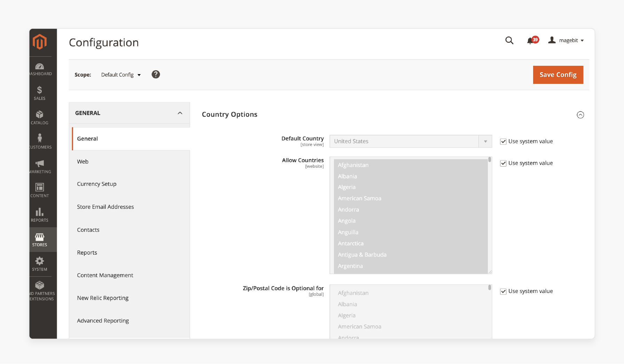The width and height of the screenshot is (624, 364).
Task: Select Antarctica in Allow Countries list
Action: coord(411,243)
